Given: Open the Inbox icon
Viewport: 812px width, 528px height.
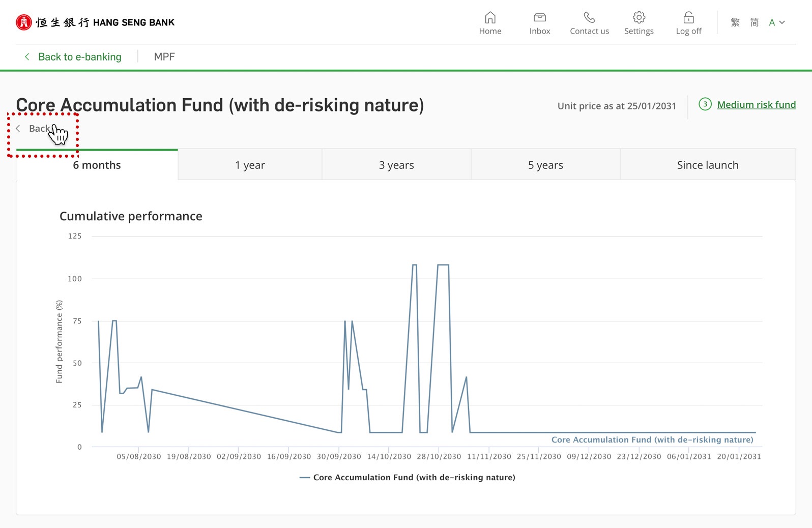Looking at the screenshot, I should [x=540, y=18].
